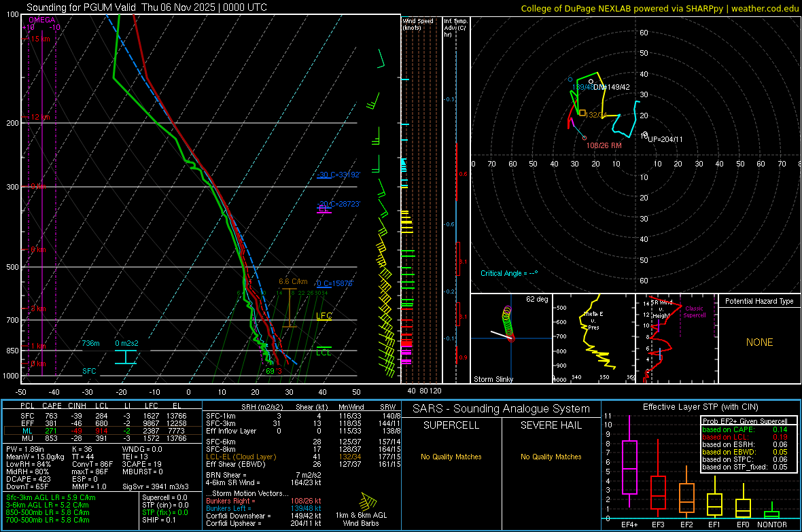Click the -20 C=28723' height label
Viewport: 802px width, 532px height.
coord(338,204)
